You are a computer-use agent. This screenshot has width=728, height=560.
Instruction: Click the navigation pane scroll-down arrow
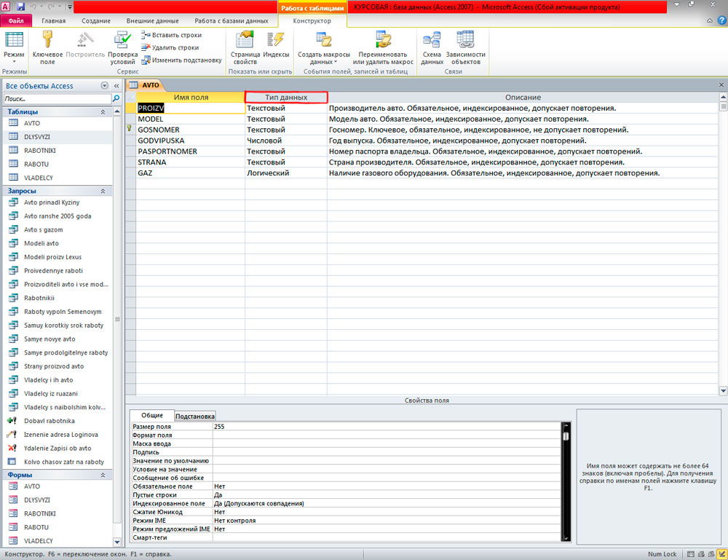(x=117, y=541)
